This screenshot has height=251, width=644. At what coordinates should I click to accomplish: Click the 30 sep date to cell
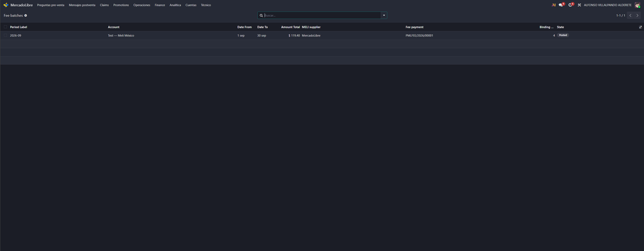(262, 35)
